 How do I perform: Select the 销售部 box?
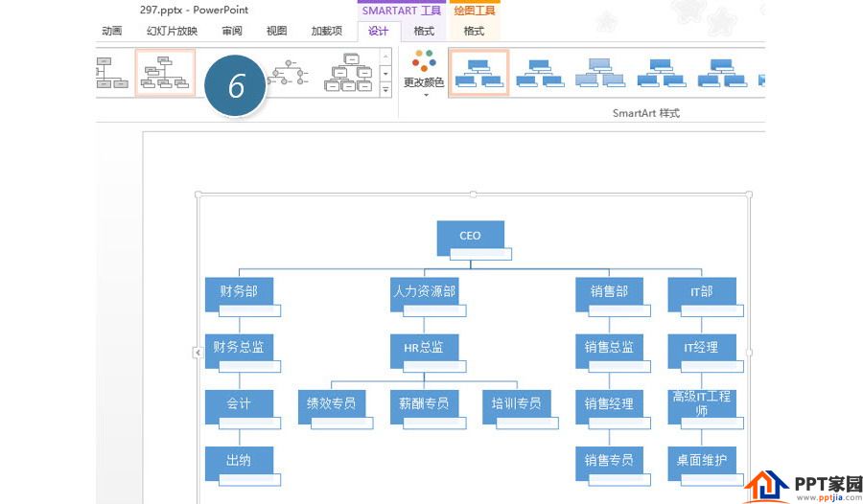coord(609,294)
